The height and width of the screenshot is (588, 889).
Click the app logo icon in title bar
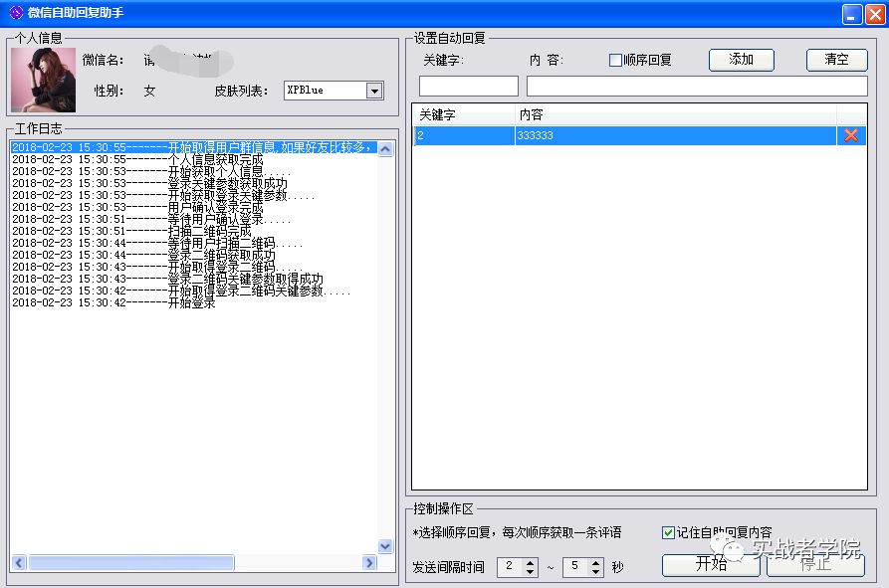tap(17, 13)
